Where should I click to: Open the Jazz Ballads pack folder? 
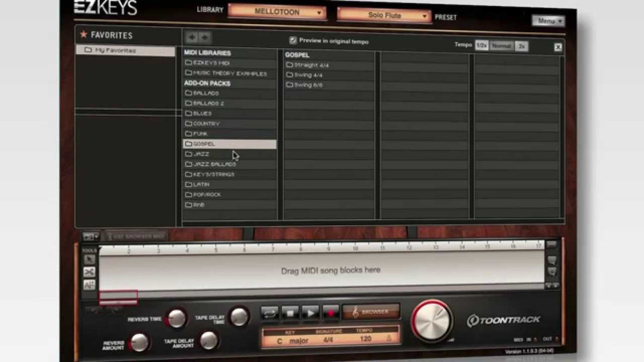(x=230, y=164)
